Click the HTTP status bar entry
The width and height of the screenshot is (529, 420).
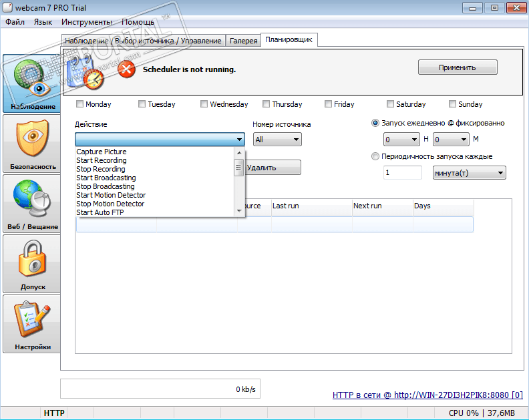(x=54, y=413)
